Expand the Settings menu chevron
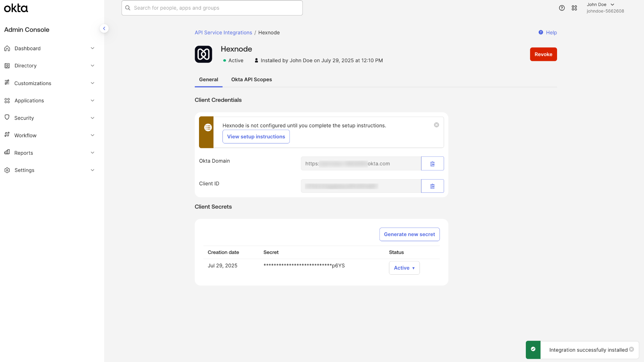This screenshot has height=362, width=644. click(x=92, y=170)
